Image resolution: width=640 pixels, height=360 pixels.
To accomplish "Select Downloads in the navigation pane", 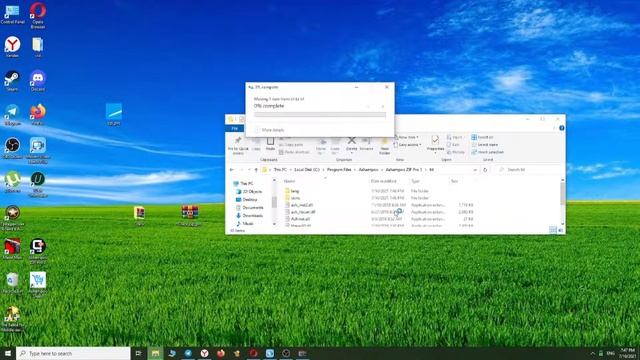I will pyautogui.click(x=249, y=216).
